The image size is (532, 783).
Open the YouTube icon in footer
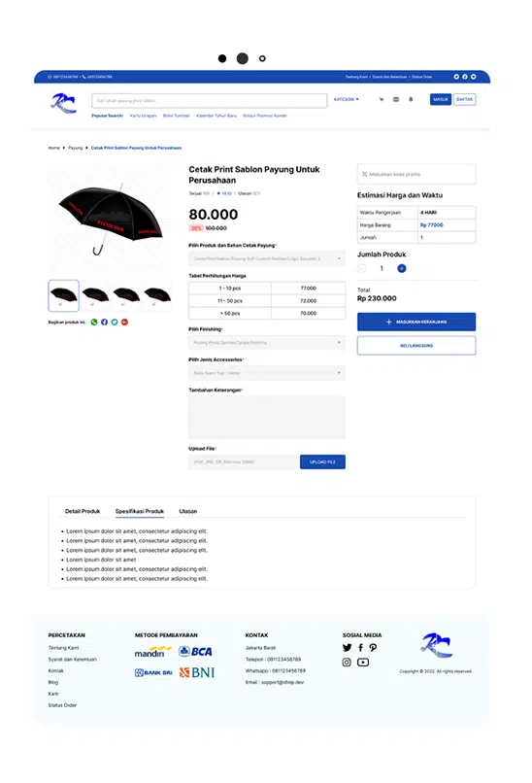[363, 663]
